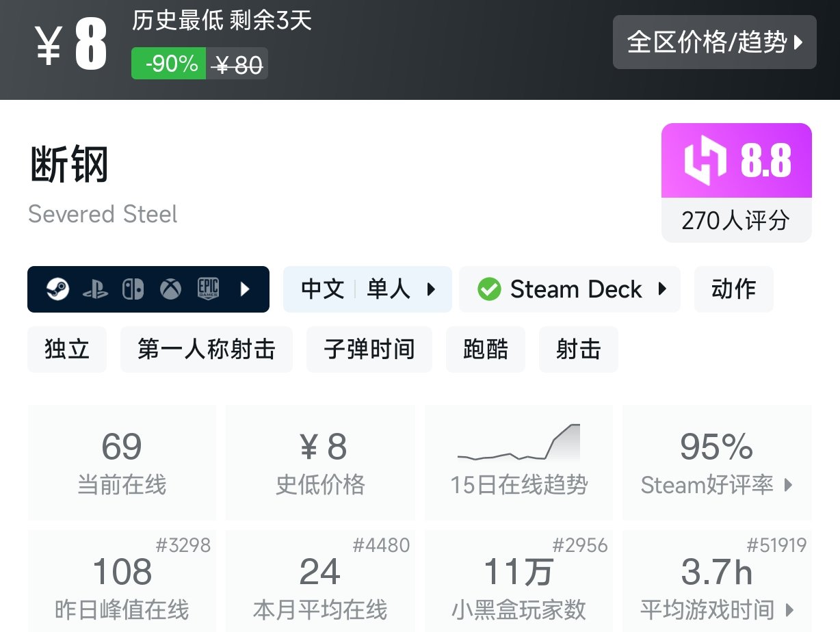Viewport: 840px width, 632px height.
Task: Tap the 子弹时间 tag
Action: coord(369,350)
